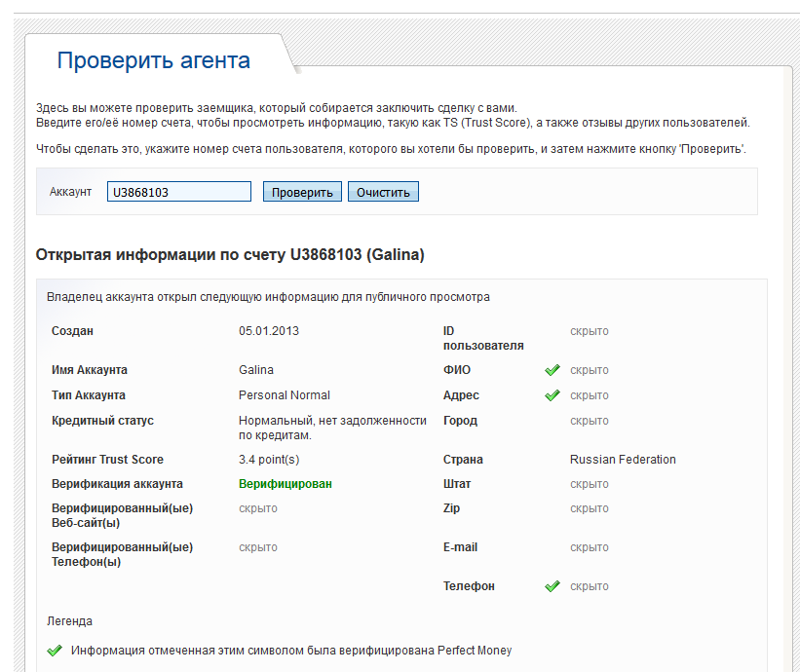Click the 3.4 point(s) Trust Score value

coord(269,460)
